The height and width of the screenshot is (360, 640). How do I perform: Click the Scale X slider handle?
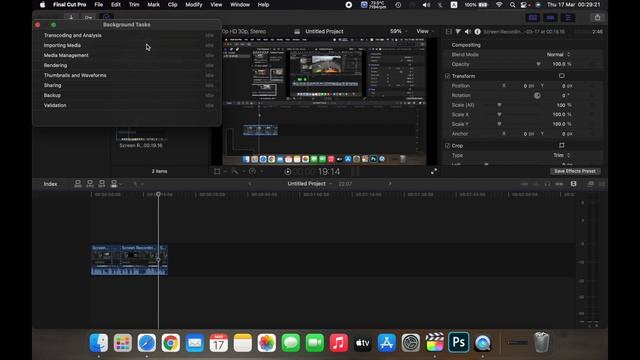[x=499, y=115]
